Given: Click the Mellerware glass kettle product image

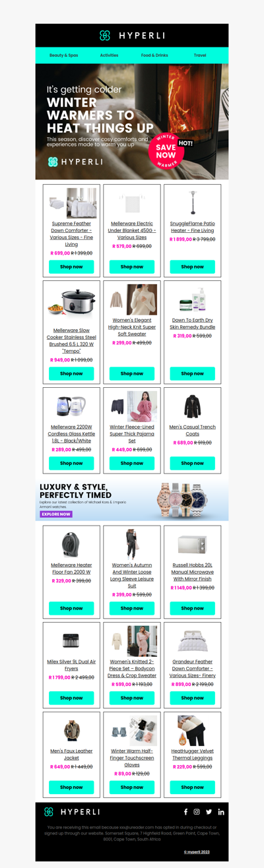Looking at the screenshot, I should pyautogui.click(x=71, y=406).
